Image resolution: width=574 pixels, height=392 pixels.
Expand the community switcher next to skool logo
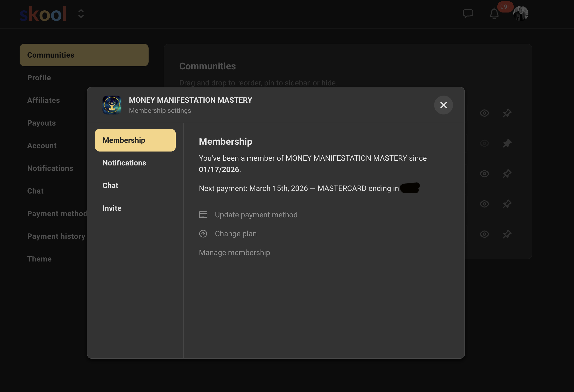(x=81, y=14)
